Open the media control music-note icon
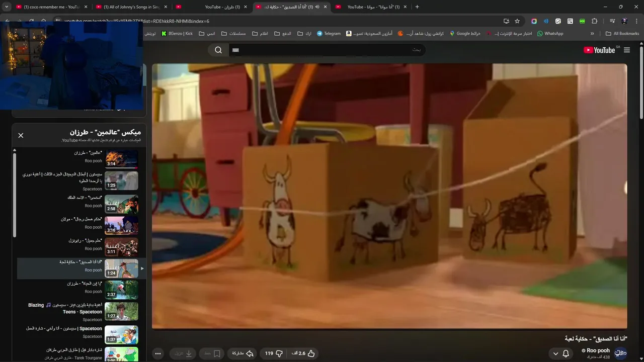This screenshot has width=644, height=362. [612, 21]
